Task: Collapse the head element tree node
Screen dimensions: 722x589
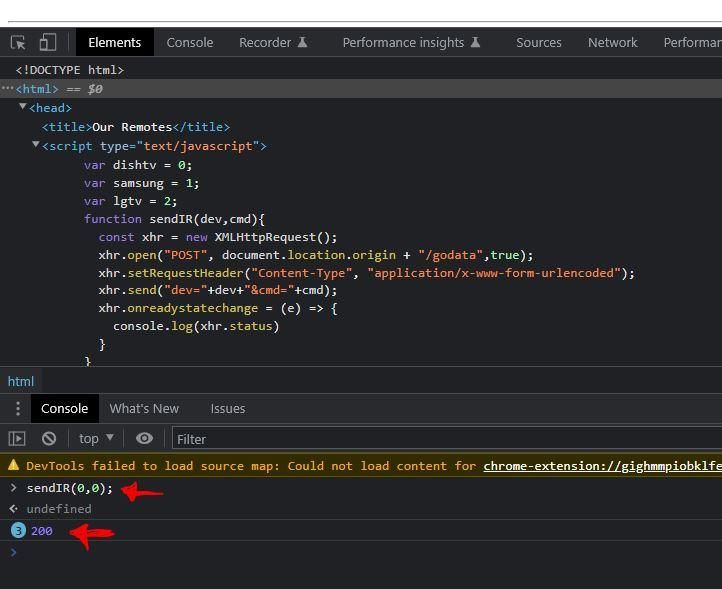Action: 22,107
